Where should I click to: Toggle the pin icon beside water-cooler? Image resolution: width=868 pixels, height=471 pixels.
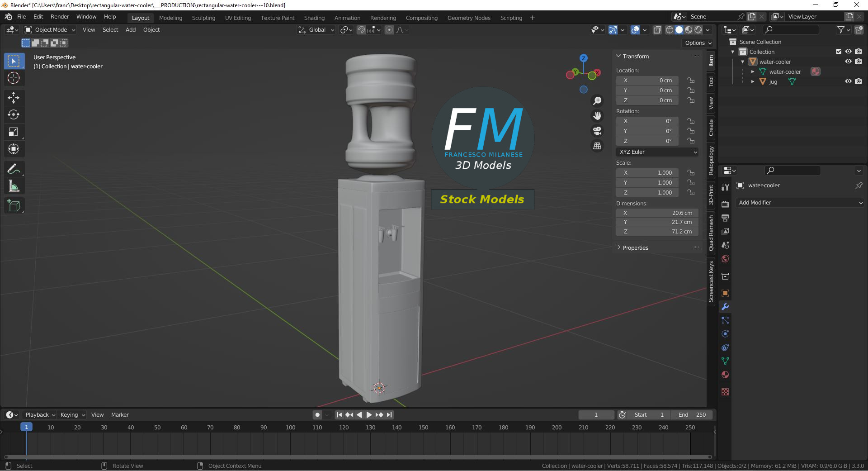pyautogui.click(x=859, y=185)
